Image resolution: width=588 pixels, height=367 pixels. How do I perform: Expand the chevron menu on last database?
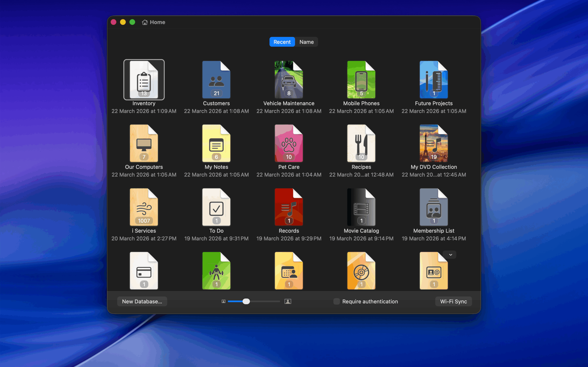click(450, 255)
